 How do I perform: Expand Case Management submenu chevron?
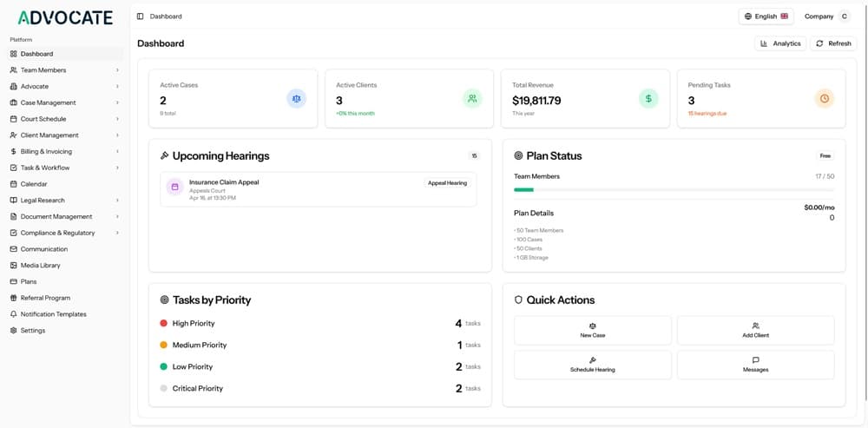click(x=117, y=103)
